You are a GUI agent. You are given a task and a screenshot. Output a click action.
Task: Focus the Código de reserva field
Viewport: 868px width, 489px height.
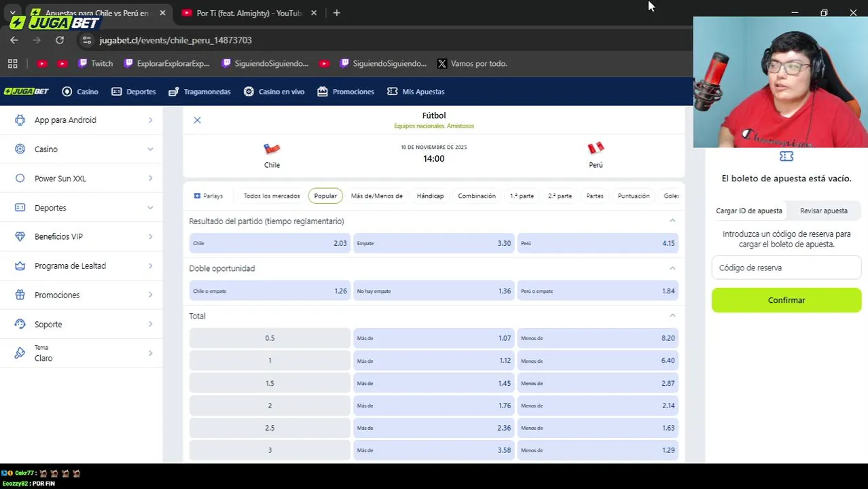(x=786, y=268)
